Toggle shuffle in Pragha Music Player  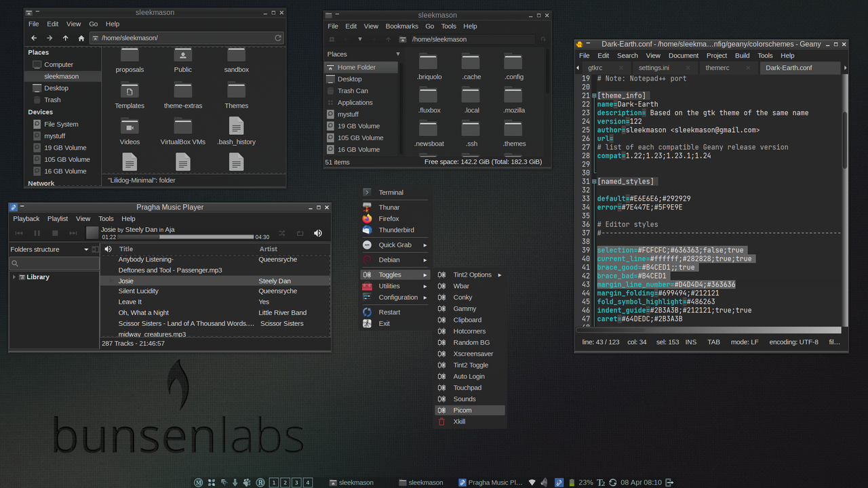[x=282, y=233]
